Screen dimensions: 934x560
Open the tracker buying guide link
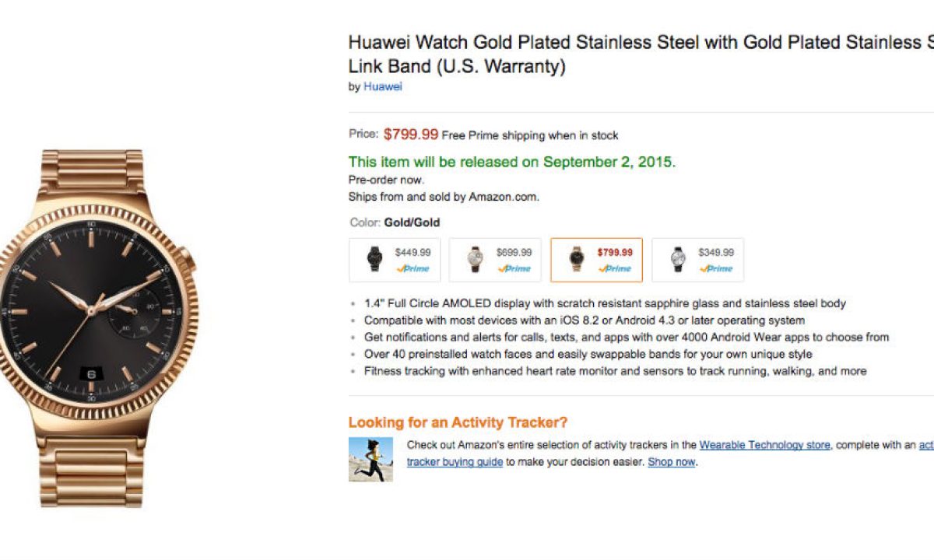(x=455, y=461)
